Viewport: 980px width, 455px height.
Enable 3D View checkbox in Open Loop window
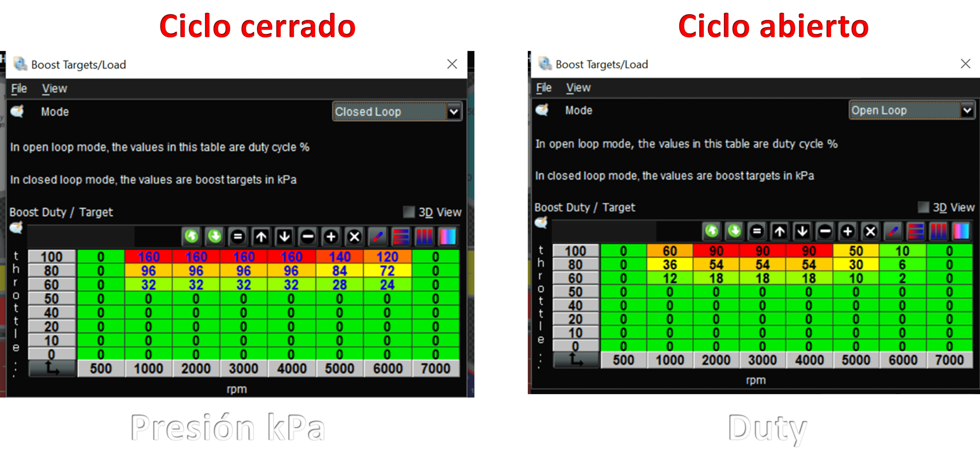pyautogui.click(x=923, y=207)
